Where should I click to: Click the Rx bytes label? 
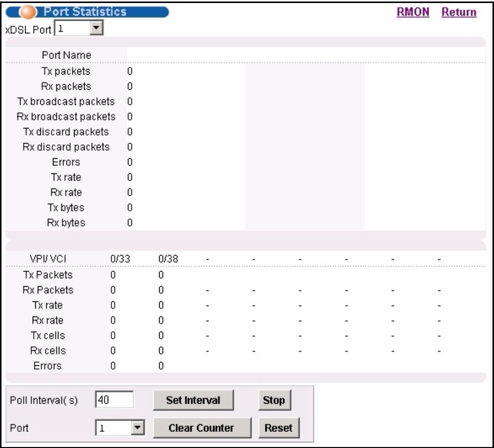pos(66,223)
